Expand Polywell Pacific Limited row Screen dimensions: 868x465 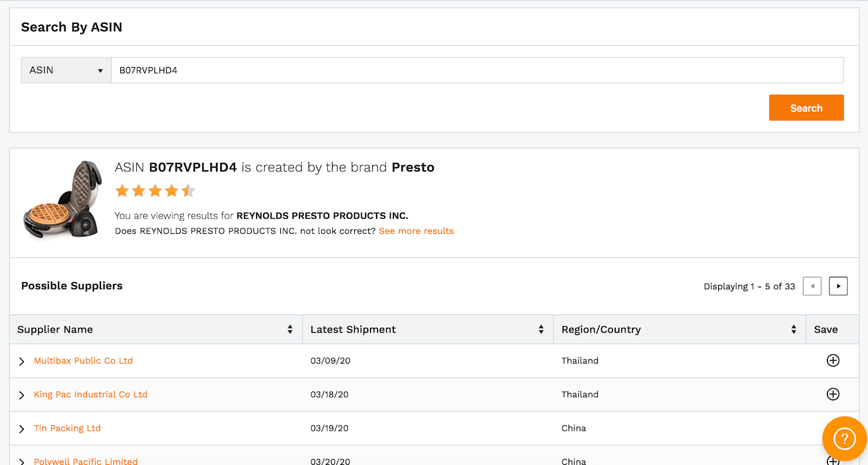pos(22,461)
